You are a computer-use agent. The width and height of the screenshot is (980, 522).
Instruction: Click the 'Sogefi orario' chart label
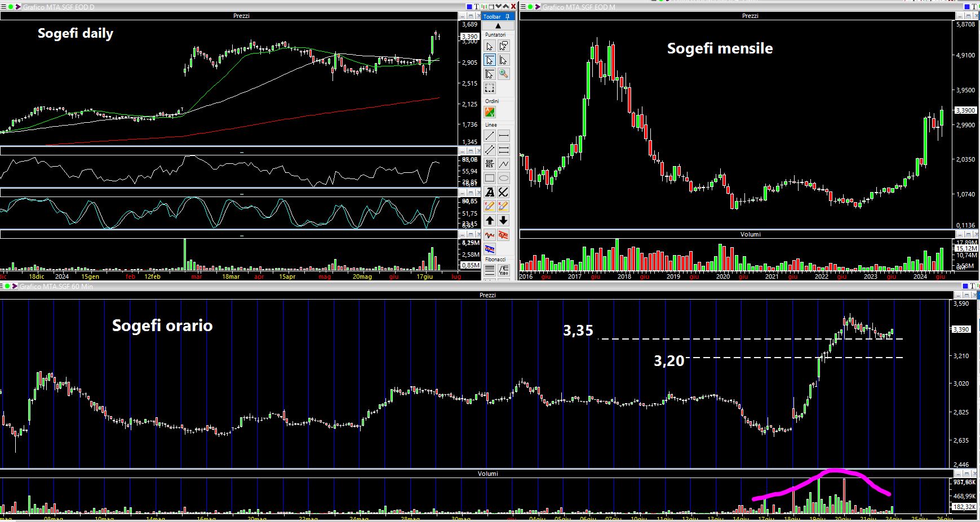pyautogui.click(x=162, y=325)
